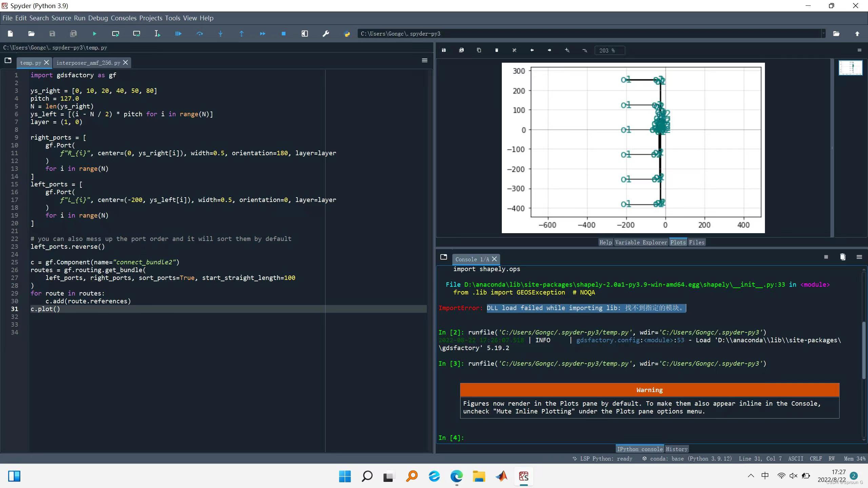
Task: Click the Stop debugging square icon
Action: [283, 34]
